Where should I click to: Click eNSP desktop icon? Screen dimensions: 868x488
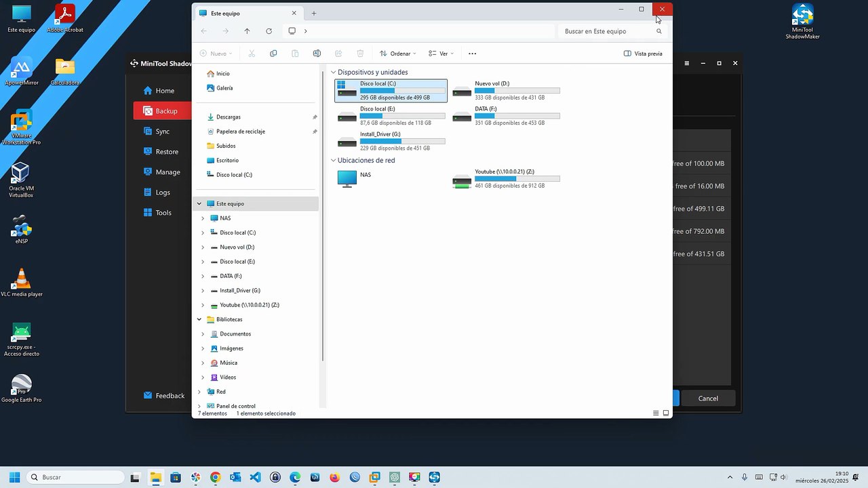coord(22,230)
